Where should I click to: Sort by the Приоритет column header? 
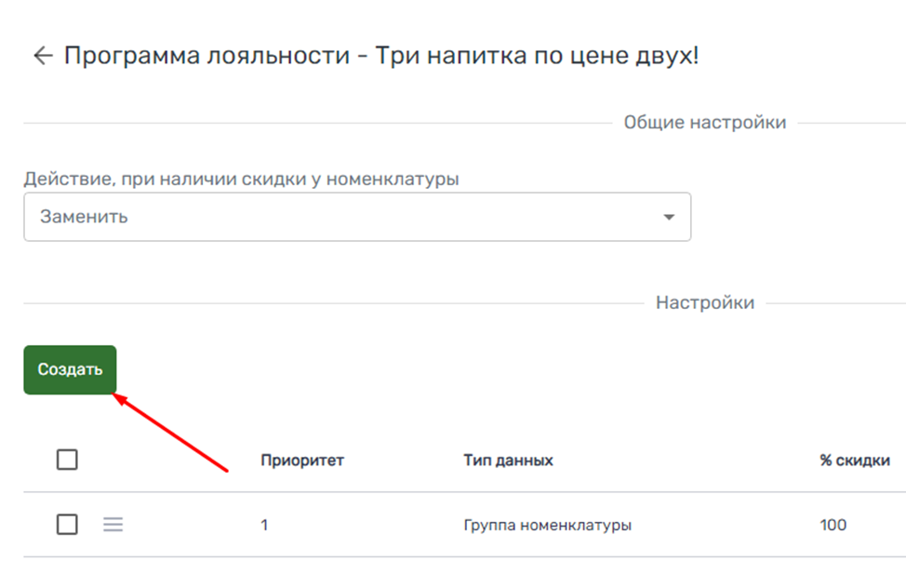pyautogui.click(x=302, y=461)
